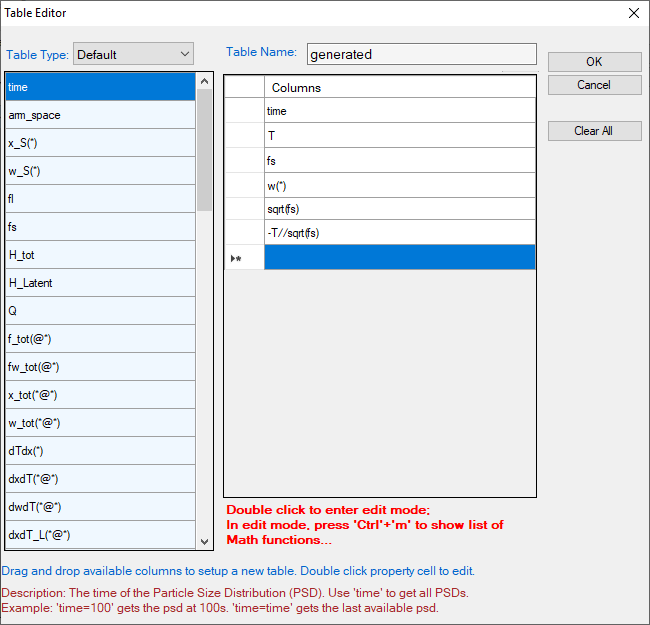650x625 pixels.
Task: Click the 'w(*)' column cell
Action: click(399, 185)
